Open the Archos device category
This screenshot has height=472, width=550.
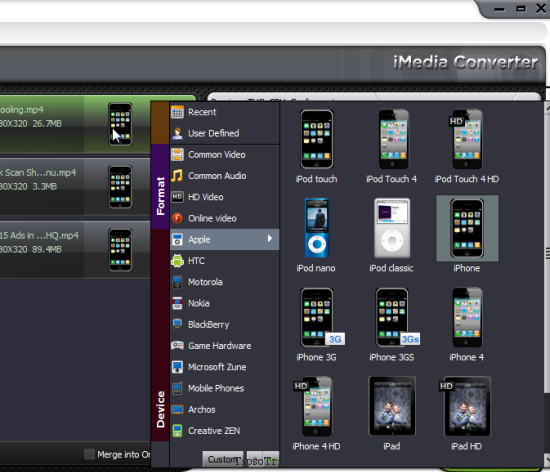[x=224, y=410]
